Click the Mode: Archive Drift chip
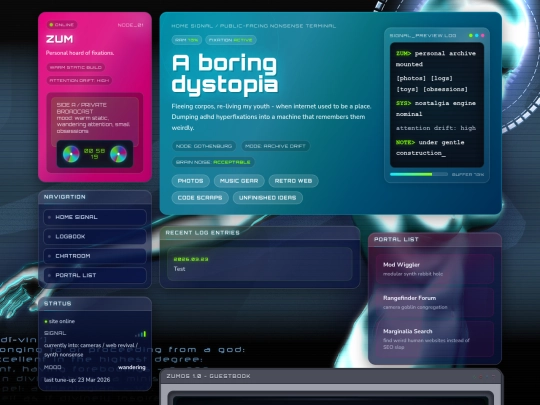This screenshot has width=540, height=405. pyautogui.click(x=275, y=146)
